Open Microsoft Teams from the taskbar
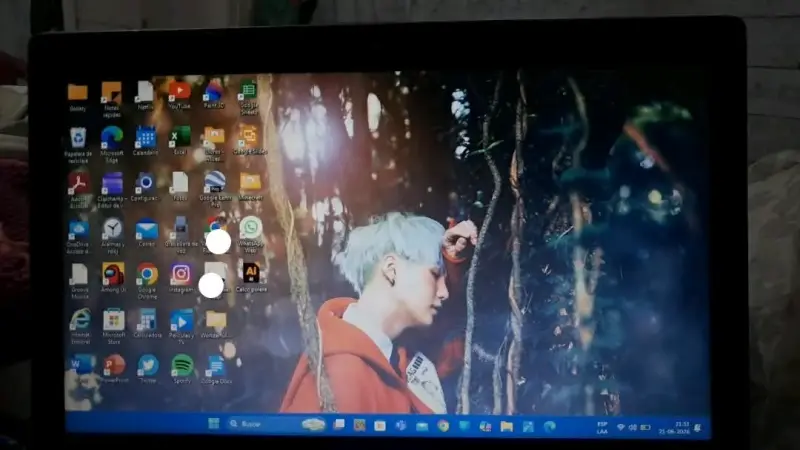Viewport: 800px width, 450px height. [x=401, y=425]
